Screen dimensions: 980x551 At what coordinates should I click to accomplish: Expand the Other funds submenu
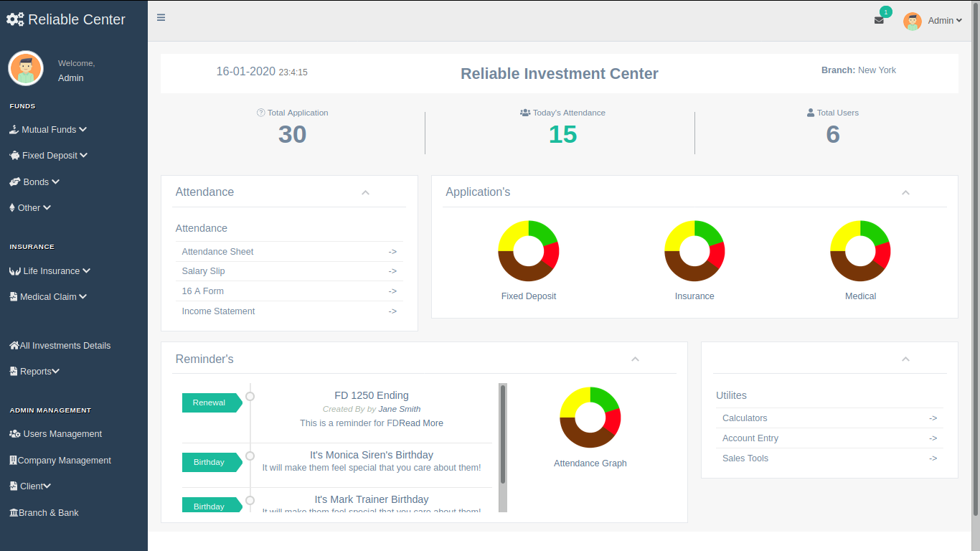(x=47, y=208)
